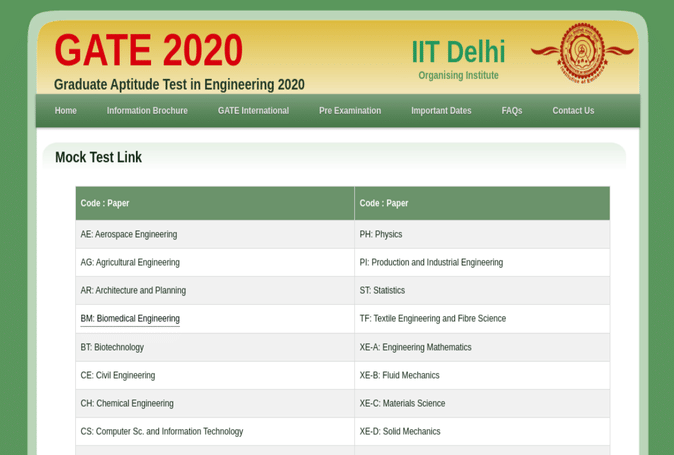The width and height of the screenshot is (674, 455).
Task: Click the GATE 2020 title heading
Action: (x=148, y=51)
